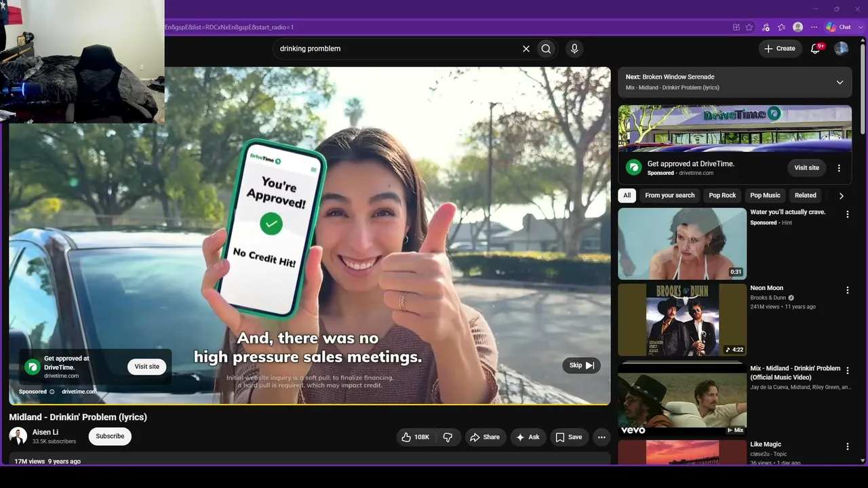Open the browser profile icon
868x488 pixels.
798,27
